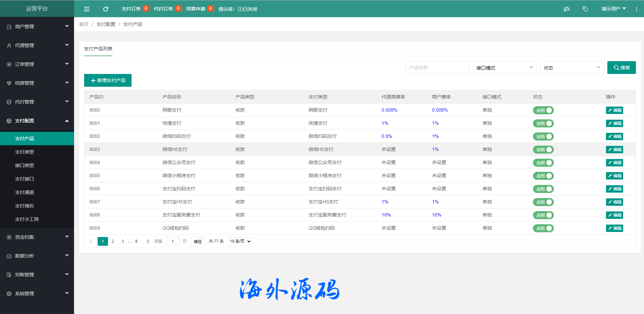The height and width of the screenshot is (314, 644).
Task: Open the theme palette icon in header
Action: click(x=567, y=9)
